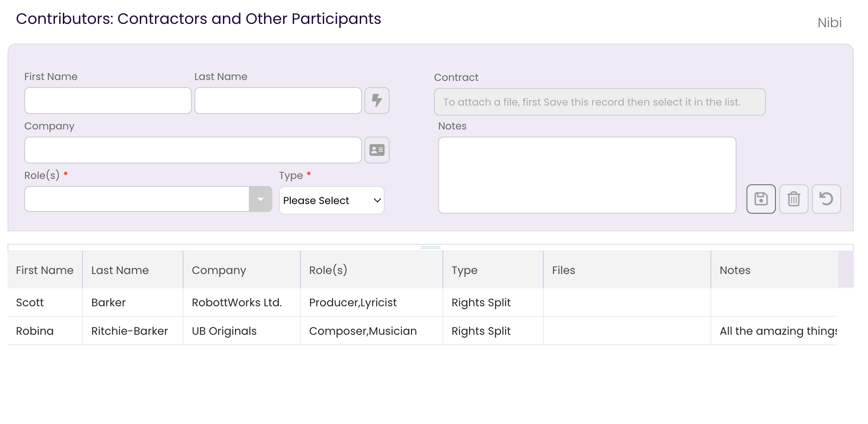The height and width of the screenshot is (424, 868).
Task: Focus the Last Name input field
Action: 278,101
